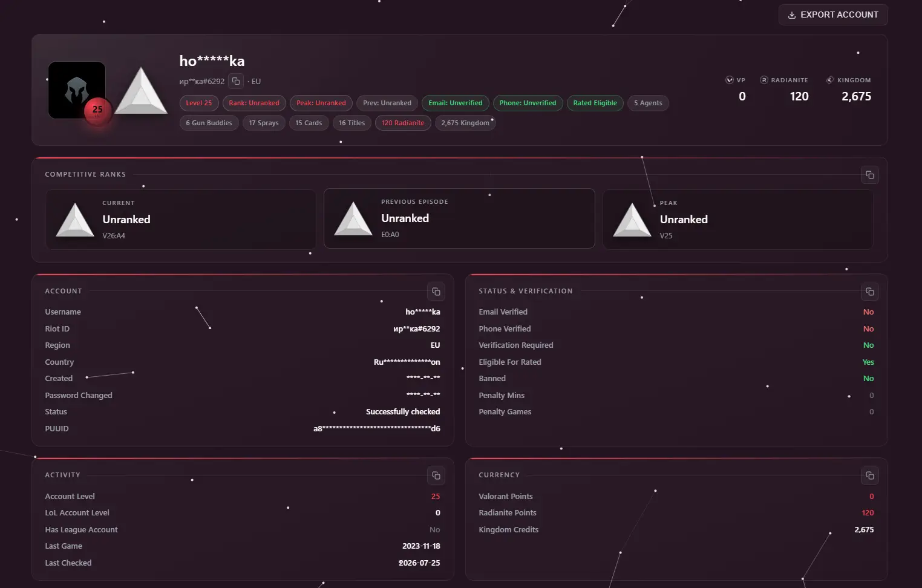Click the Status value Successfully checked
This screenshot has width=922, height=588.
pyautogui.click(x=403, y=412)
